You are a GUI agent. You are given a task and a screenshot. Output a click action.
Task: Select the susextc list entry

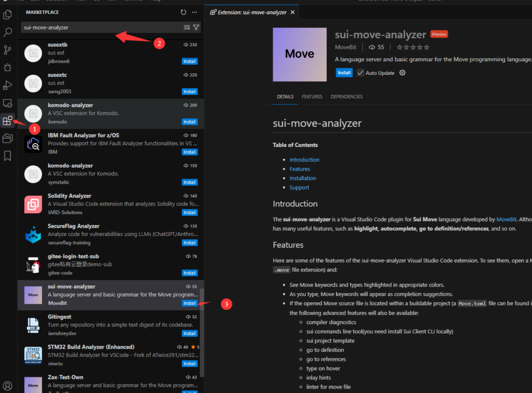pyautogui.click(x=110, y=83)
